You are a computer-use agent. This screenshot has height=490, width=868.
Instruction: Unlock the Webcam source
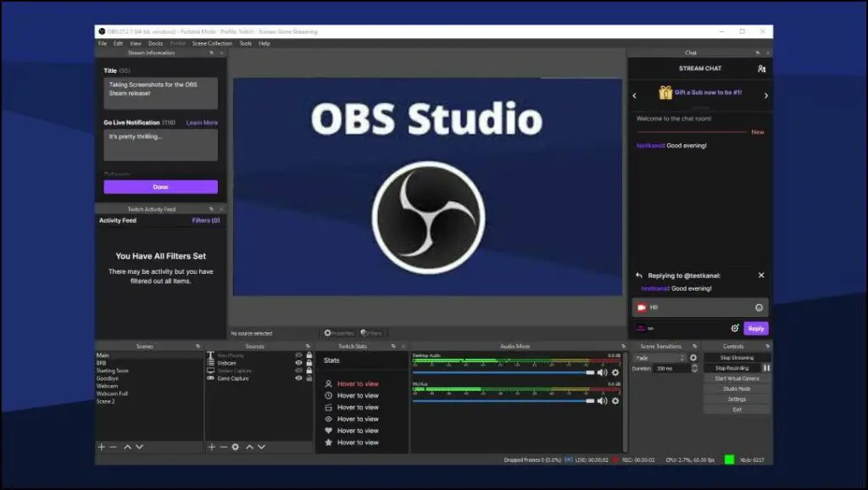tap(309, 363)
